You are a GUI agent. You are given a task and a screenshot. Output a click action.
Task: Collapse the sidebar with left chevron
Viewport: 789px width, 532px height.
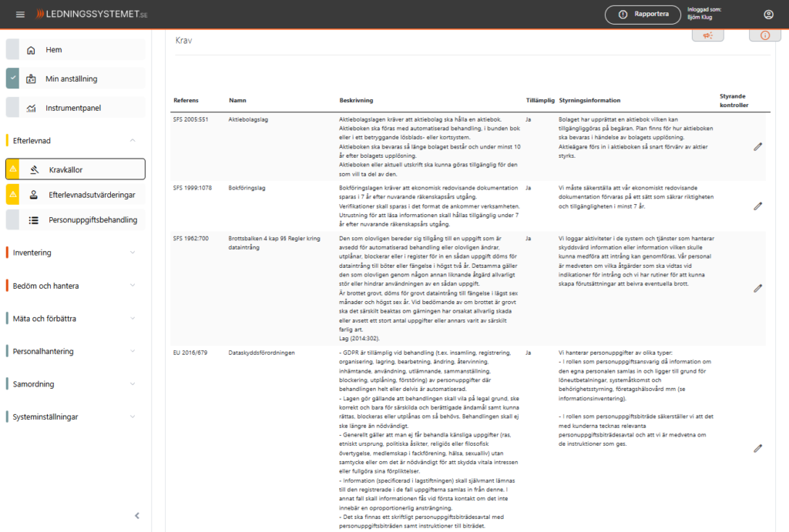(x=137, y=516)
